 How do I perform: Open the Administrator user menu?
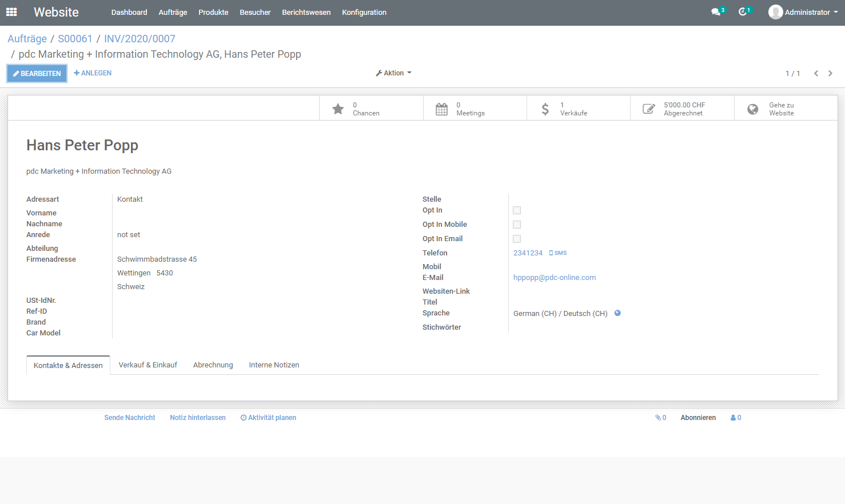click(803, 12)
